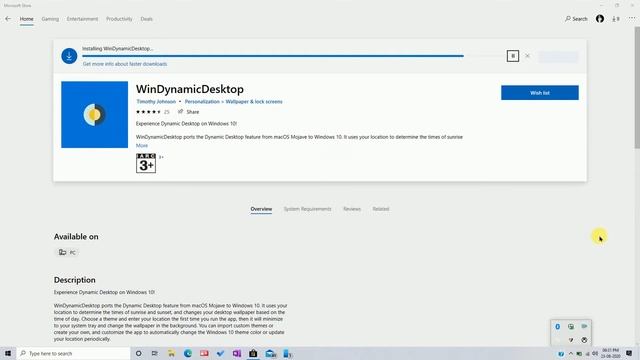Image resolution: width=640 pixels, height=360 pixels.
Task: Click the Windows Security shield tray icon
Action: coord(571,340)
